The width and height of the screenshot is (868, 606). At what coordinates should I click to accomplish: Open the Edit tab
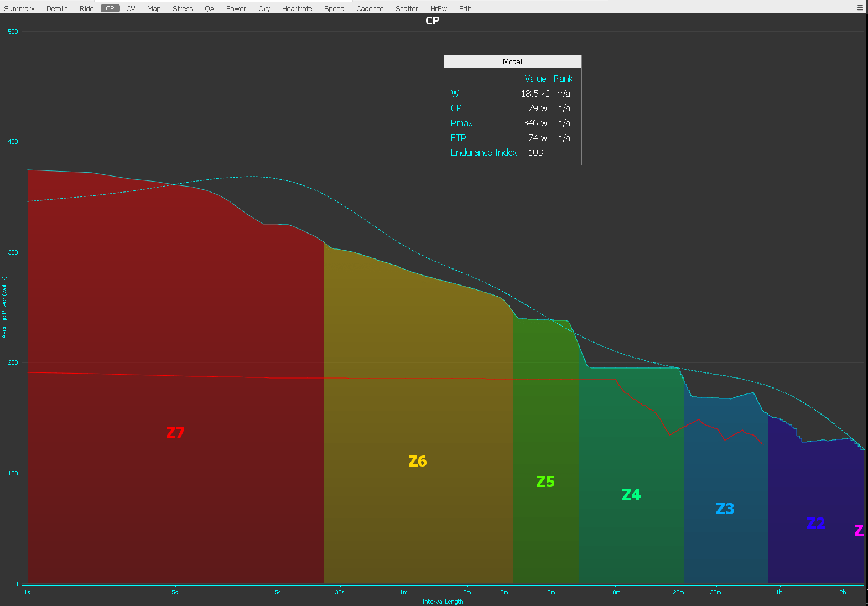pyautogui.click(x=465, y=8)
